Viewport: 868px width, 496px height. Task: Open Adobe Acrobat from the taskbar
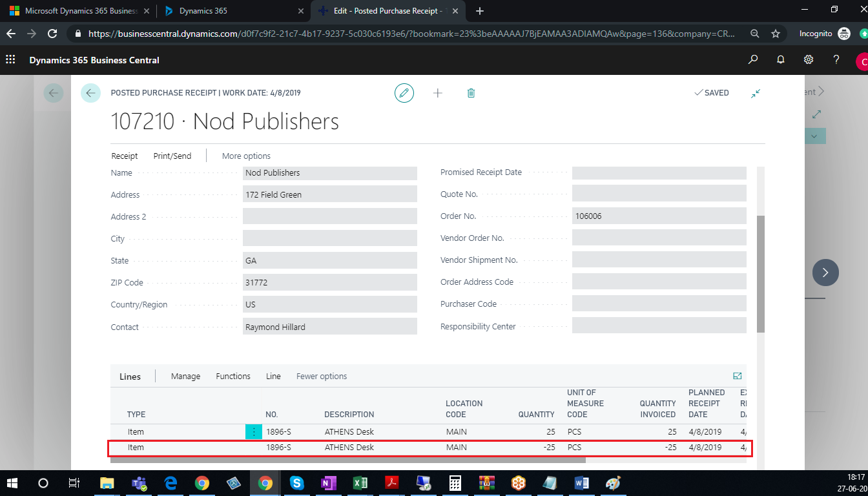(392, 483)
